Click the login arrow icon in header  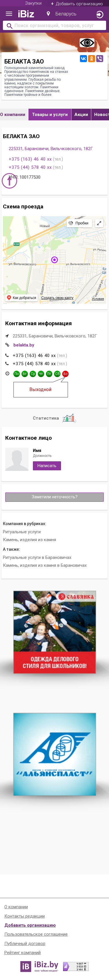pyautogui.click(x=99, y=15)
